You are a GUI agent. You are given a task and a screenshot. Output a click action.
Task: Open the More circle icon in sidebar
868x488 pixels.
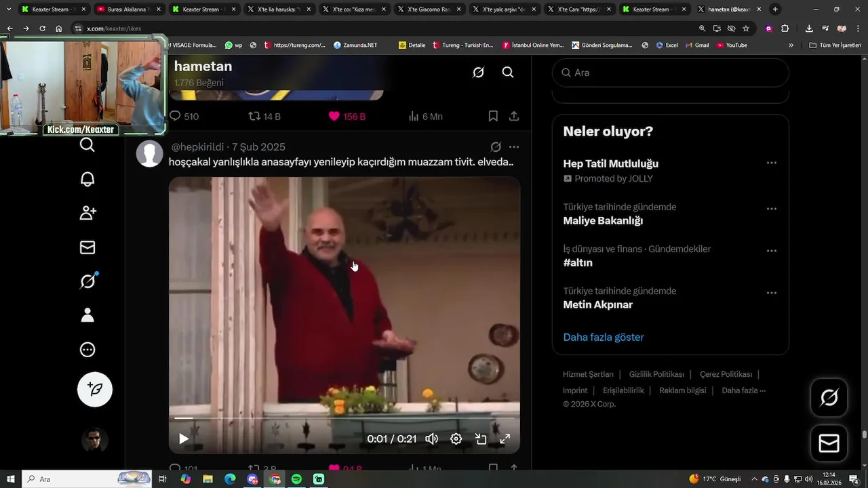click(87, 350)
